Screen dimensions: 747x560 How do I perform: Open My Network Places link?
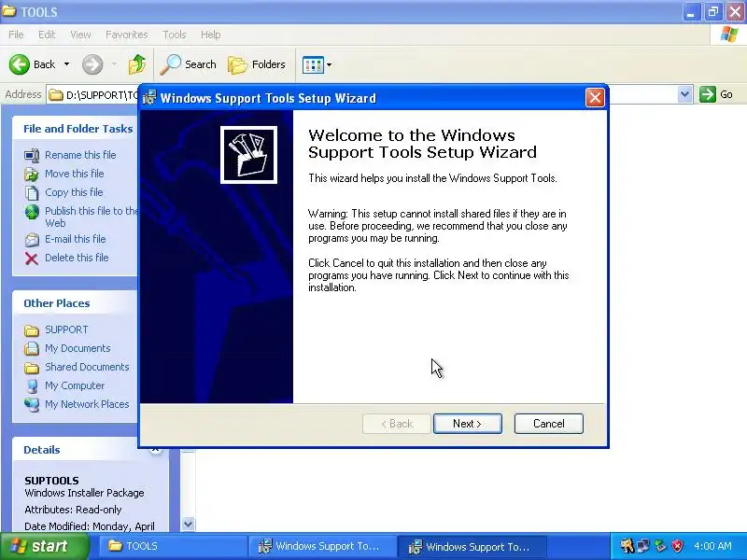87,404
